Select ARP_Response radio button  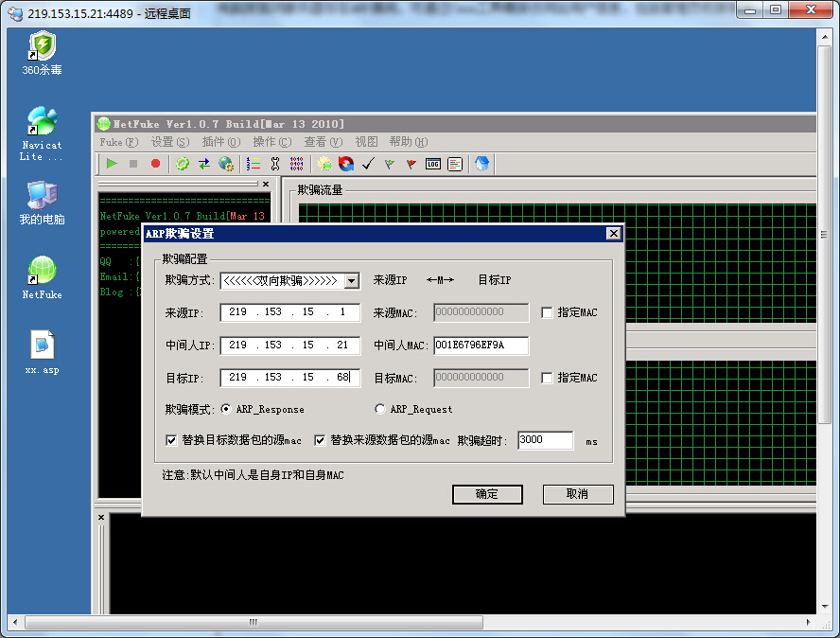coord(226,409)
